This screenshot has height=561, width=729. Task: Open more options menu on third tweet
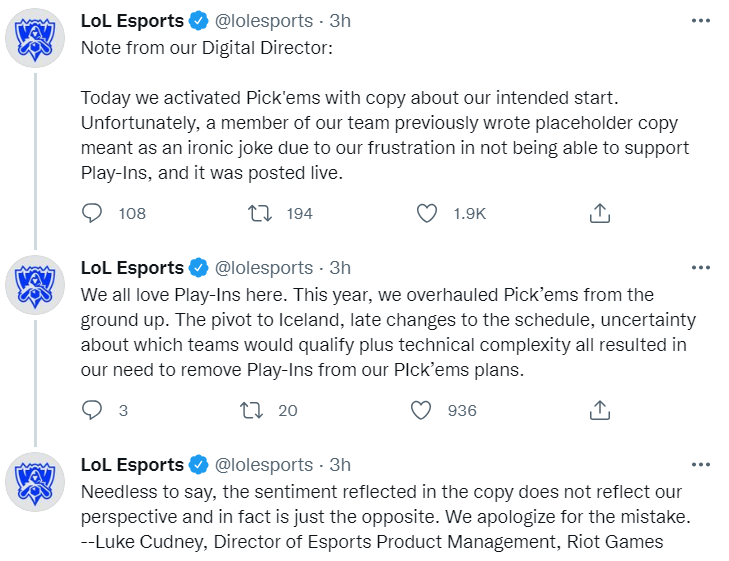point(701,465)
